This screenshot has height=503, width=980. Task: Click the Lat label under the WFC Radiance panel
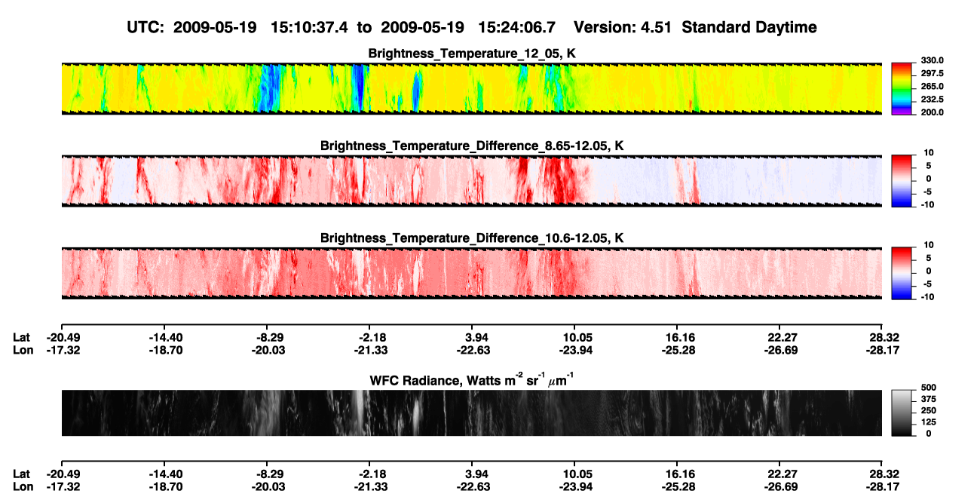click(21, 474)
